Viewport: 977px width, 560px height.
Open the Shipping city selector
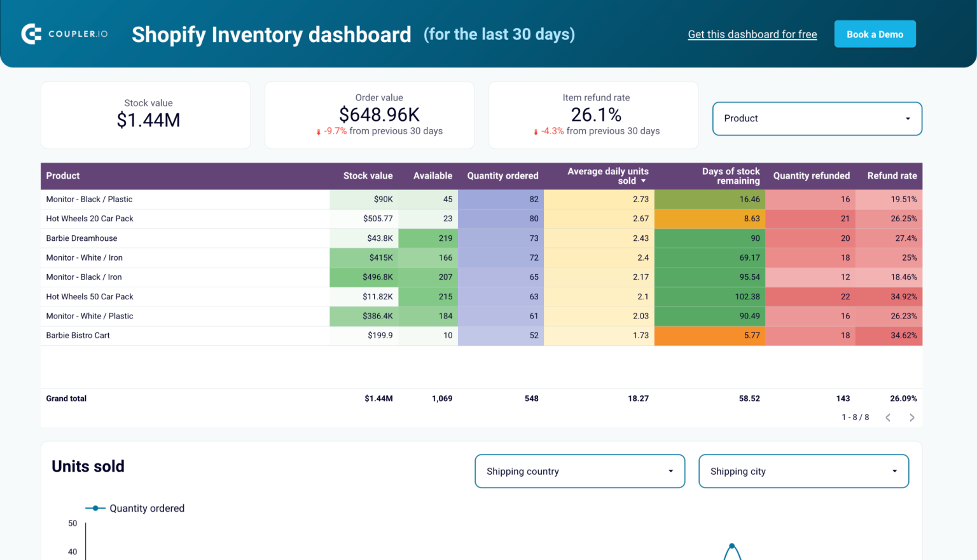[803, 471]
